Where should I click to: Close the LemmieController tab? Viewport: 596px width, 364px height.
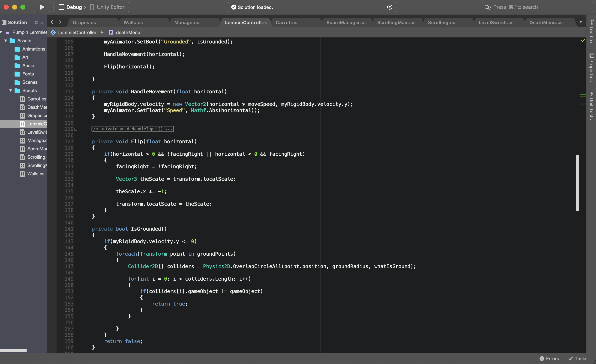tap(266, 22)
